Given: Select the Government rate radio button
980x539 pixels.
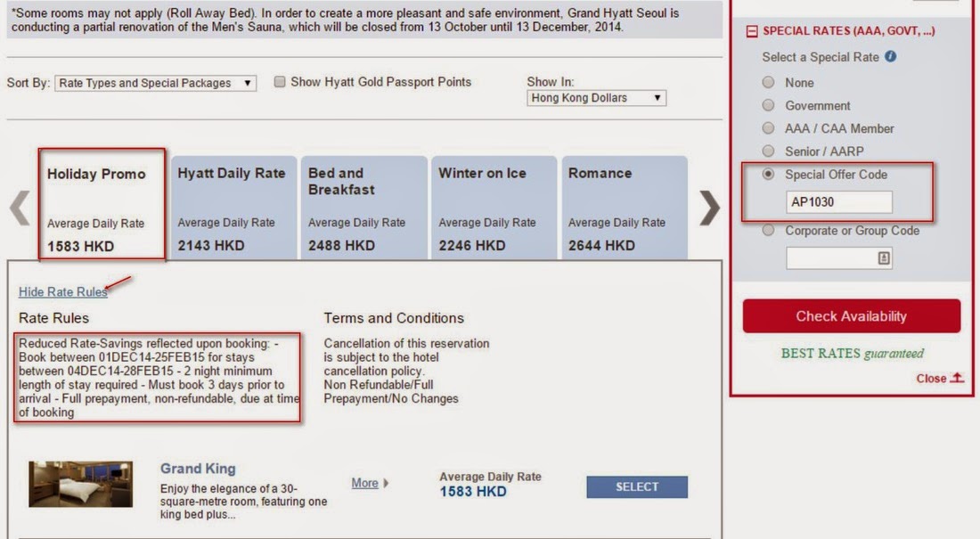Looking at the screenshot, I should 768,105.
